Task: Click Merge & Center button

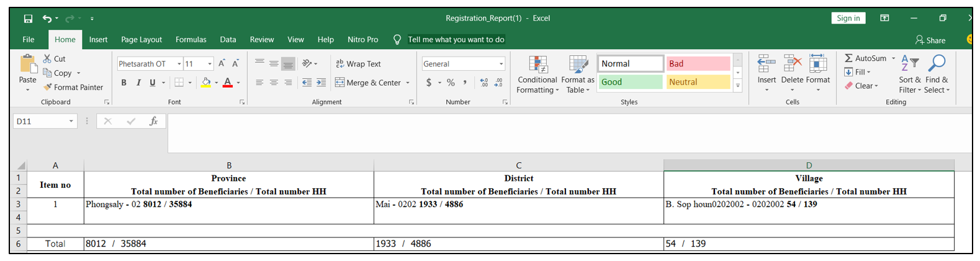Action: click(x=368, y=83)
